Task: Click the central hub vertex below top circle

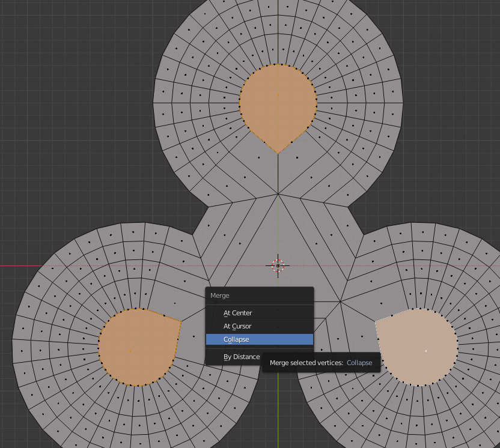Action: coord(278,194)
